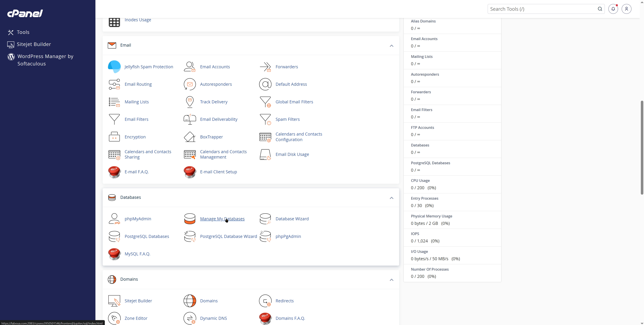The height and width of the screenshot is (325, 644).
Task: Open the Default Address @ icon
Action: (265, 84)
